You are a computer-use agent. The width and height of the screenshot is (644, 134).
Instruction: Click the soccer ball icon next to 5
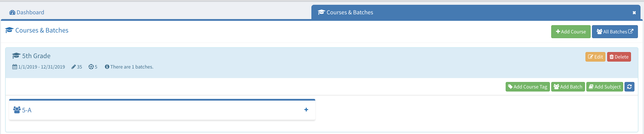(91, 67)
